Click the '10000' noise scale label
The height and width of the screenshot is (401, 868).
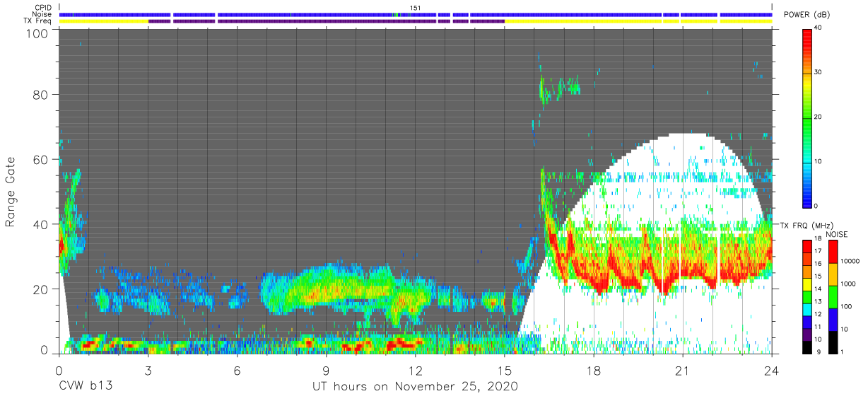click(849, 261)
